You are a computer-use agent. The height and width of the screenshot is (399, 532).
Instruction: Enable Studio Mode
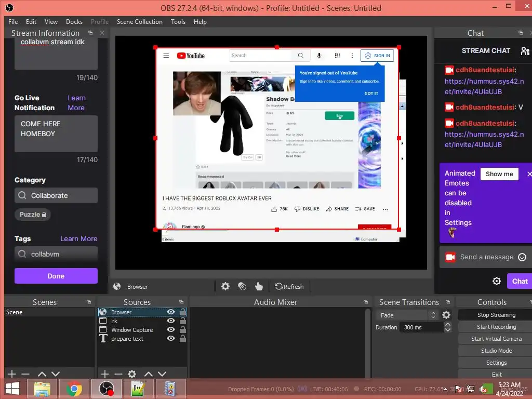coord(496,351)
